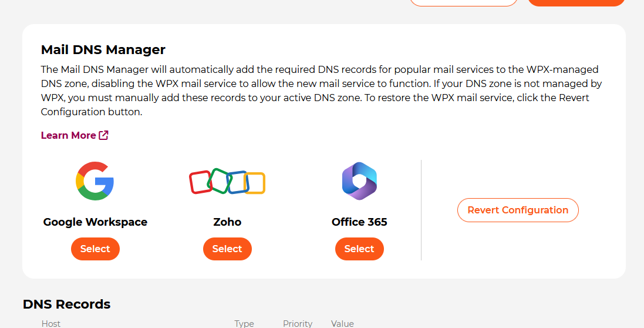Click the external link icon beside Learn More
The height and width of the screenshot is (328, 644).
pos(103,135)
